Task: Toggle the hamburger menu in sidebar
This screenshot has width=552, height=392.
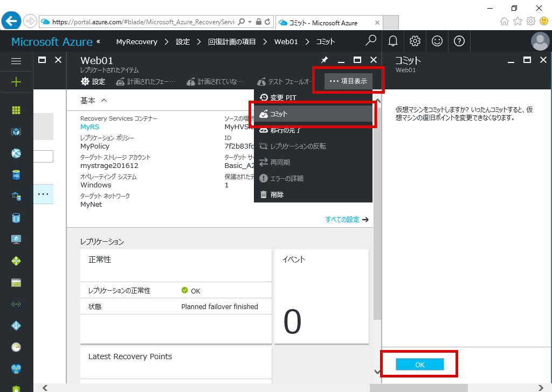Action: 16,61
